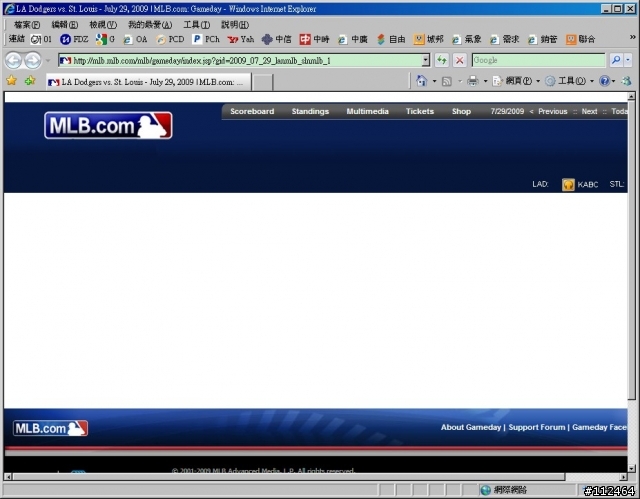Click the Refresh page icon
The image size is (640, 499).
(442, 60)
